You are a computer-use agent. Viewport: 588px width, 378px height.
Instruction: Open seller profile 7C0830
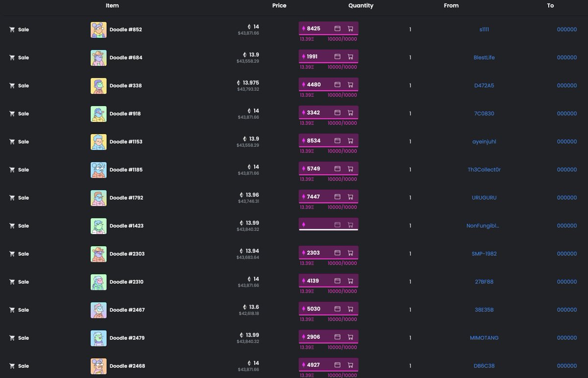(x=484, y=114)
